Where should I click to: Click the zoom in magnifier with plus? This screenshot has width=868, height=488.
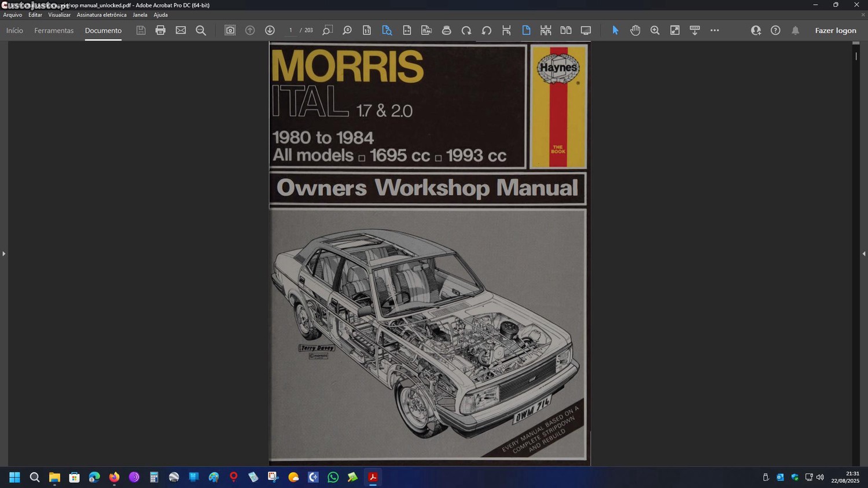click(654, 30)
